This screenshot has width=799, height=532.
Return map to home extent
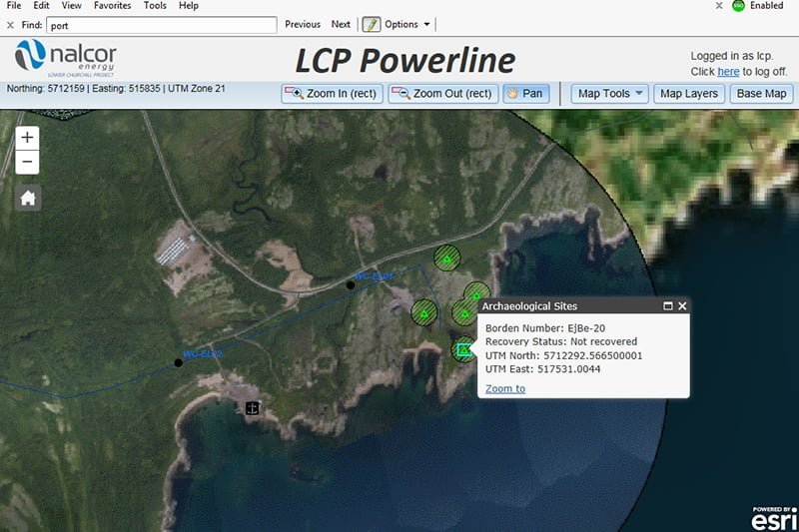(x=28, y=198)
